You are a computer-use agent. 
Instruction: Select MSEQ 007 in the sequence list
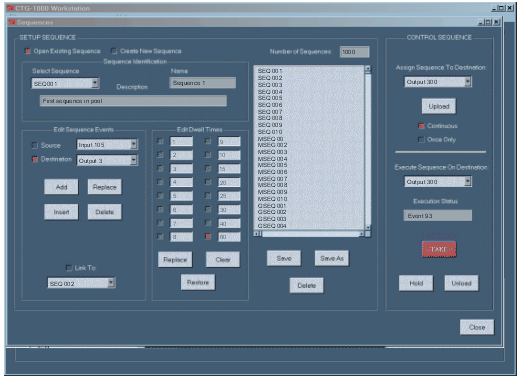pyautogui.click(x=272, y=179)
